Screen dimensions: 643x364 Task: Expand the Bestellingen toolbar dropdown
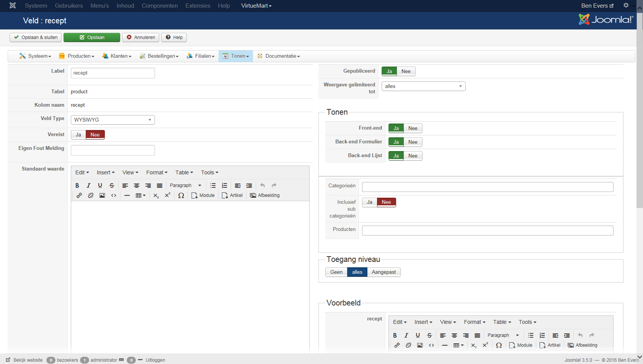pyautogui.click(x=159, y=56)
